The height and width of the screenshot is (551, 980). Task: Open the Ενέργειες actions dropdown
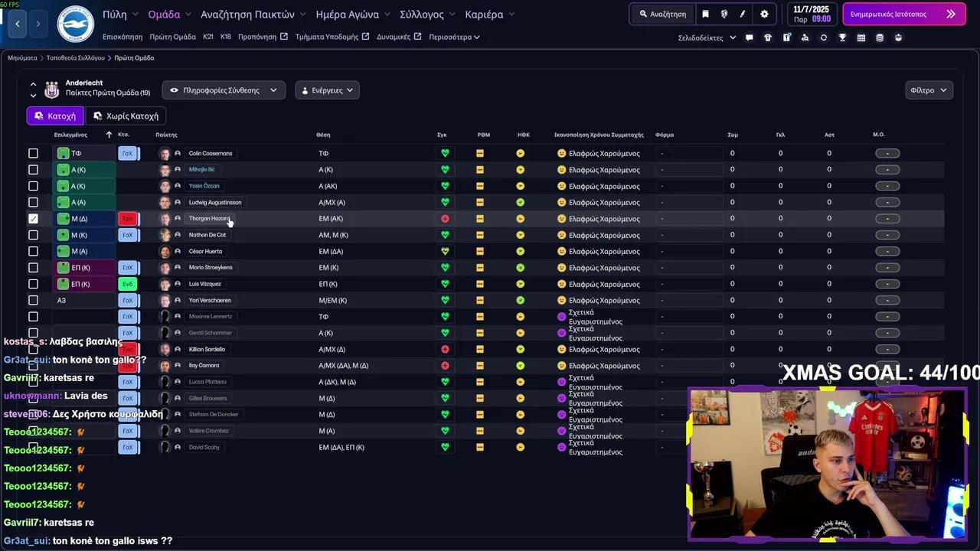tap(327, 90)
